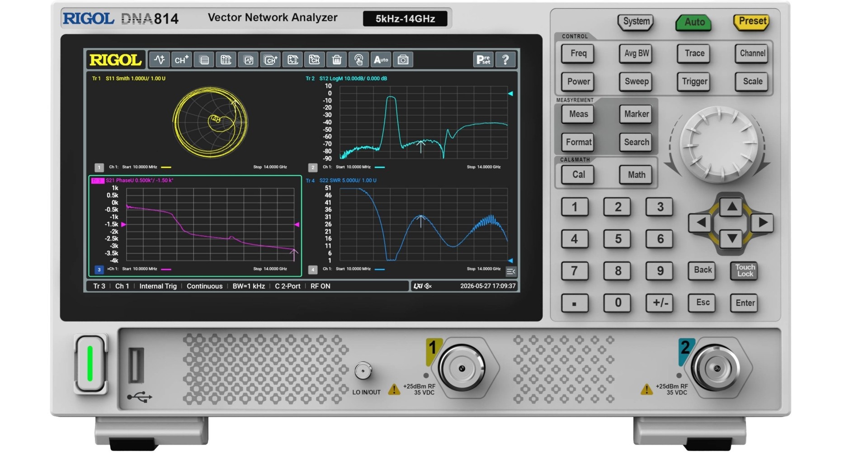868x455 pixels.
Task: Tap the window layout icon beside CH+
Action: tap(204, 60)
